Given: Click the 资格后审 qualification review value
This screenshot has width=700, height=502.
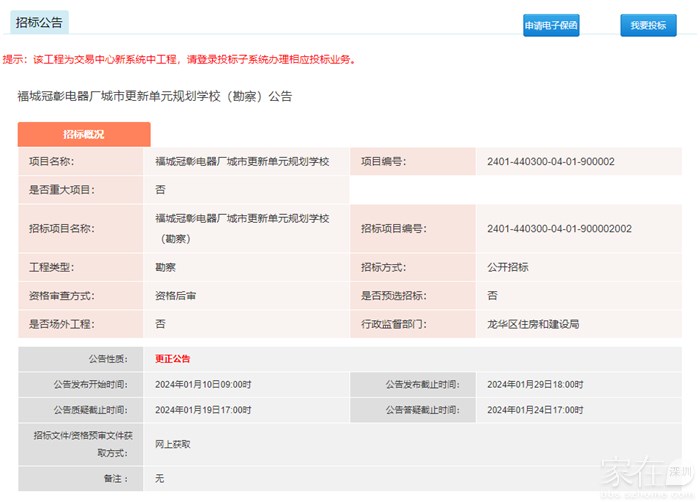Looking at the screenshot, I should (175, 296).
